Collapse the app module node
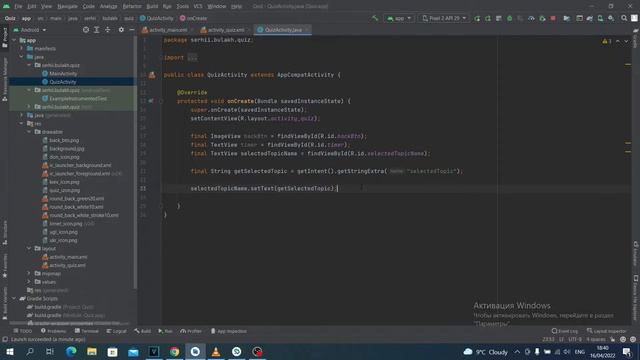Screen dimensions: 640x360 (x=14, y=40)
